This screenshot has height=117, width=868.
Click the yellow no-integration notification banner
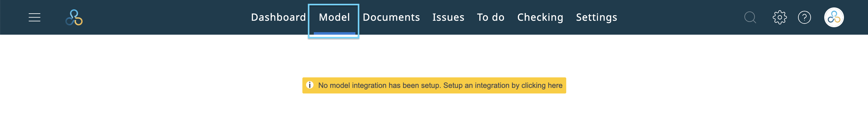[x=434, y=85]
